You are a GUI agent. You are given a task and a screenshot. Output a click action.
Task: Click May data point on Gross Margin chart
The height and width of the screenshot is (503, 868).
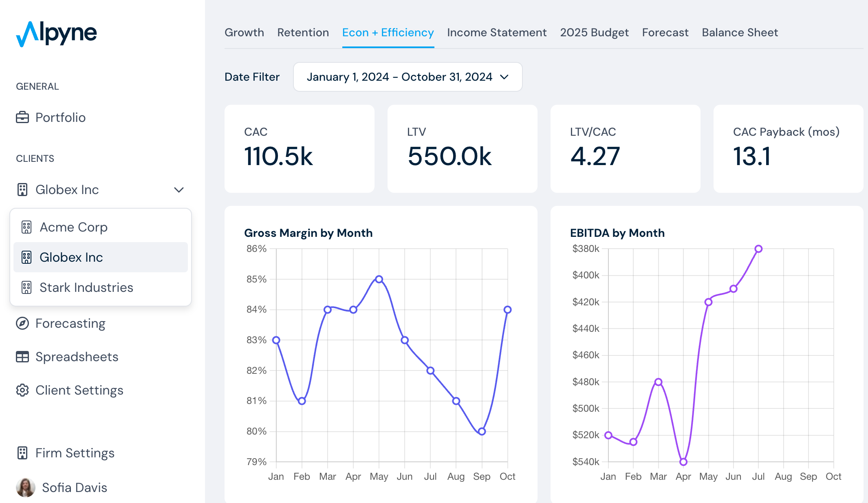379,279
